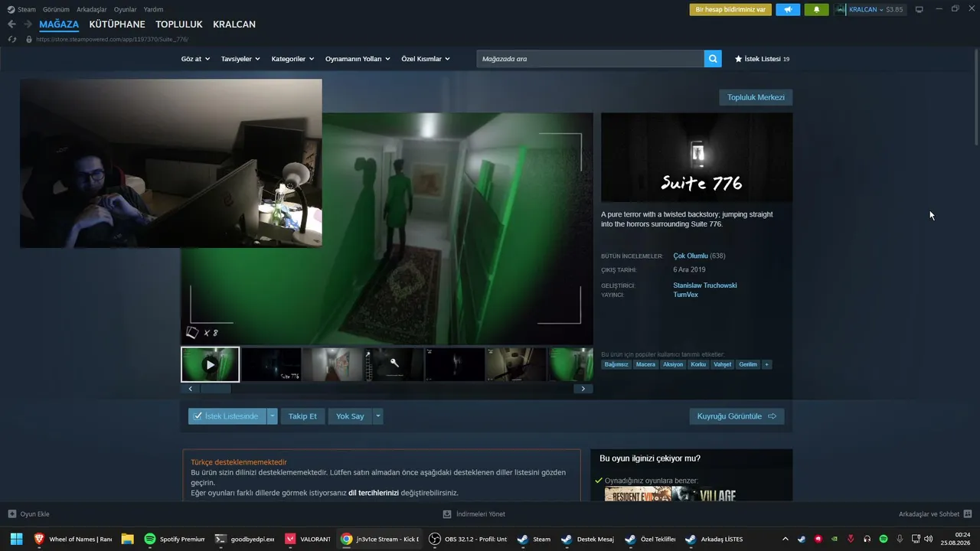Viewport: 980px width, 551px height.
Task: Open the Chrome jn3v1ce Stream taskbar item
Action: pos(380,539)
